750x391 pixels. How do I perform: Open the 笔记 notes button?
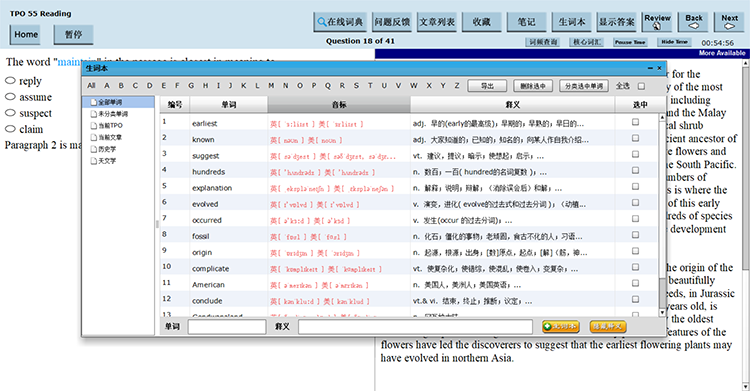[527, 22]
